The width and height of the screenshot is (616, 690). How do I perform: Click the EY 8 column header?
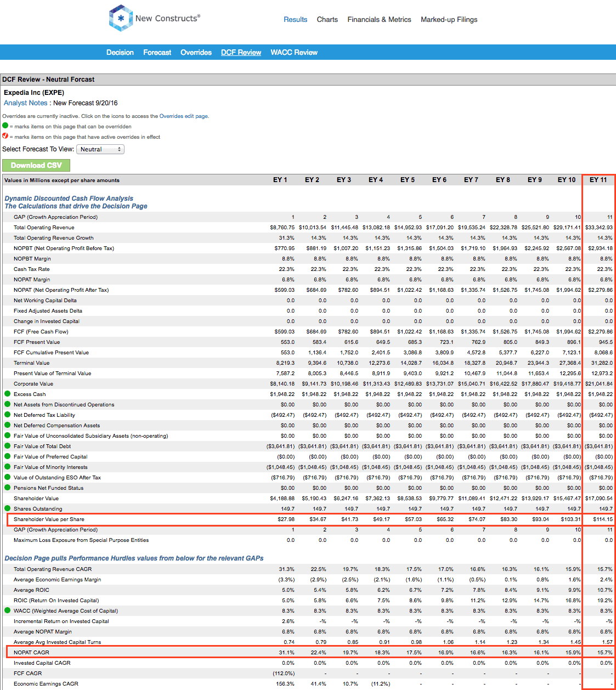pos(503,180)
